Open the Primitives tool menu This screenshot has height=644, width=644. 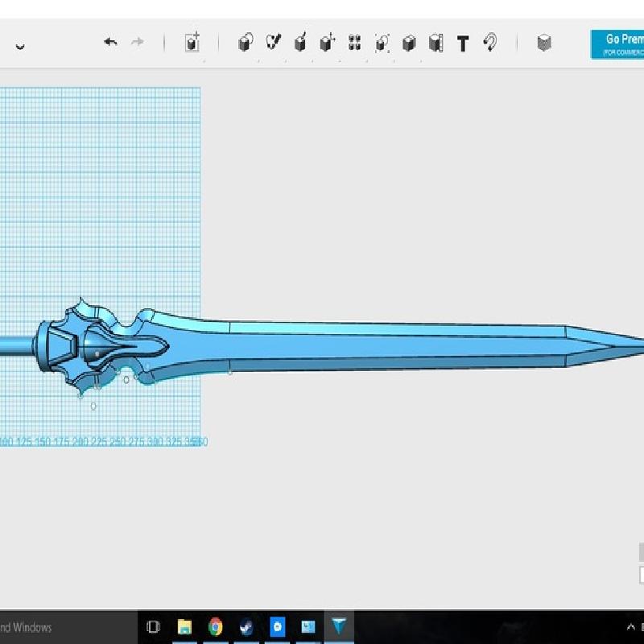pos(246,43)
